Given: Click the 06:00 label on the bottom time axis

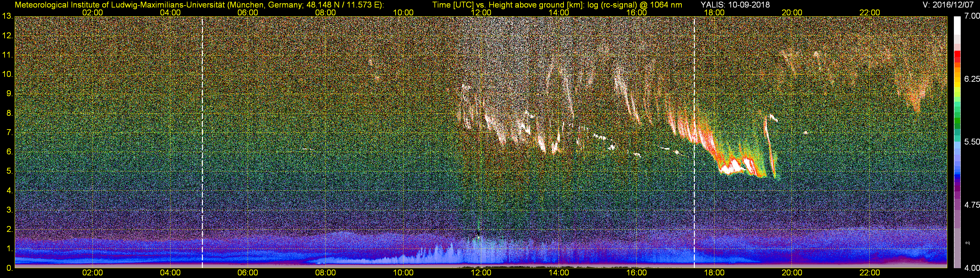Looking at the screenshot, I should (248, 273).
